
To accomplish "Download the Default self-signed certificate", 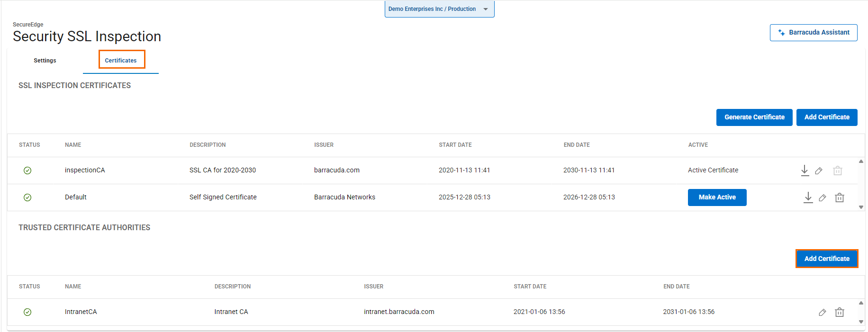I will pos(808,197).
